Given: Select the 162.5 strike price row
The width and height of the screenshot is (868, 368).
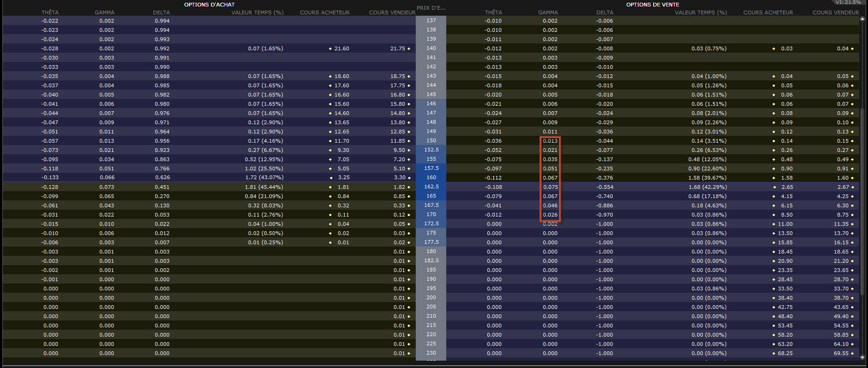Looking at the screenshot, I should [x=431, y=187].
